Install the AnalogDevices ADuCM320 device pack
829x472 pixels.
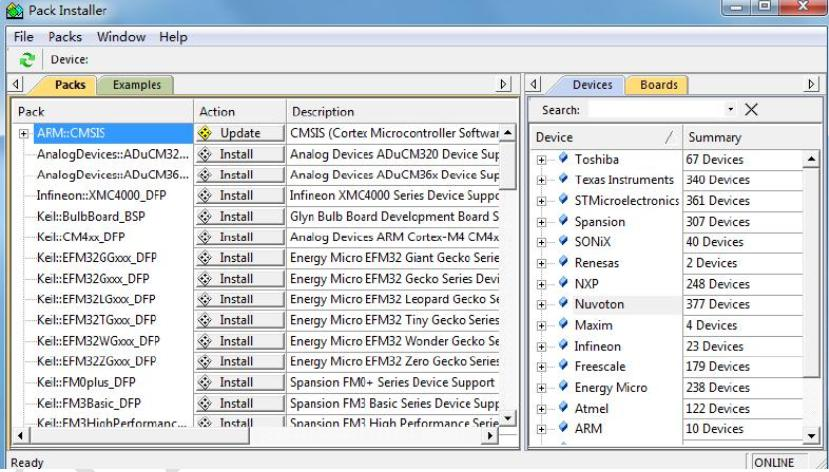[x=240, y=154]
